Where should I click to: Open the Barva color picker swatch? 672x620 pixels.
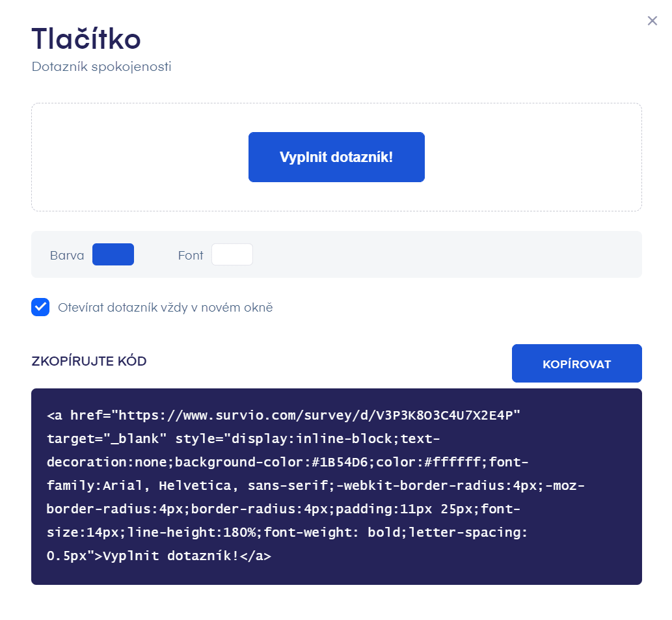click(x=113, y=254)
